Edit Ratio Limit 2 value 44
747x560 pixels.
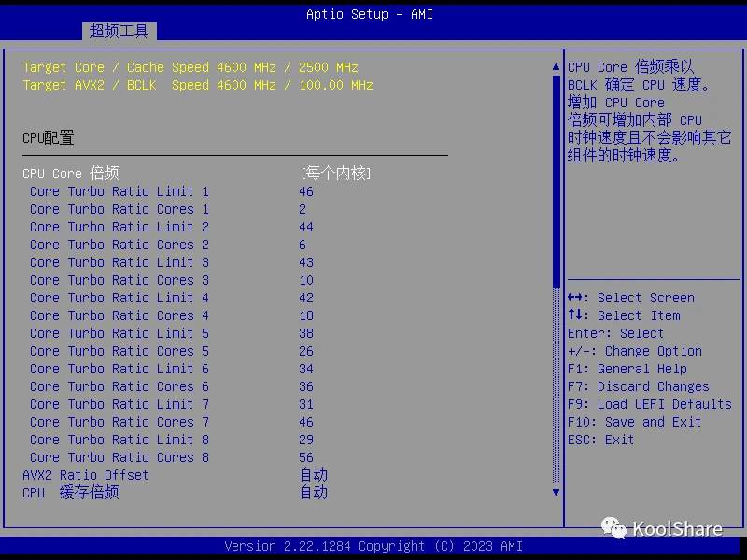(x=306, y=227)
